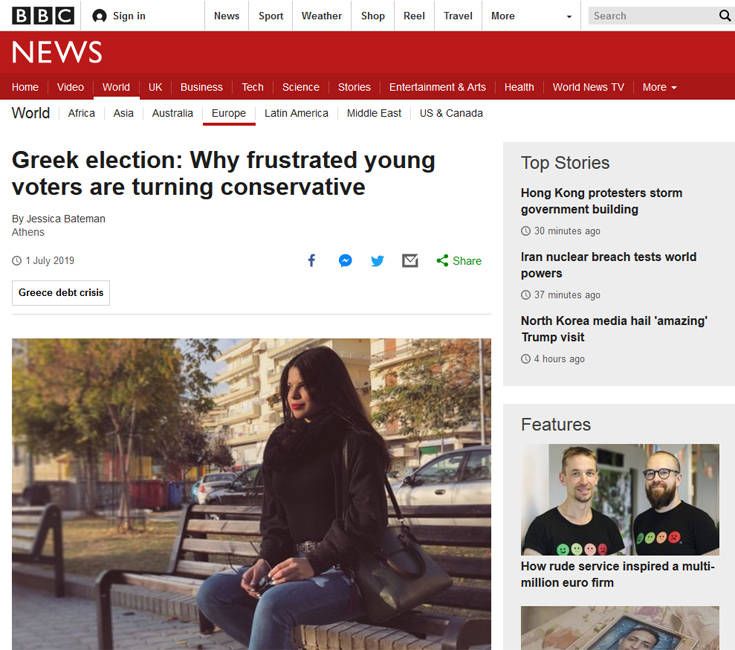Screen dimensions: 735x650
Task: Expand the red nav More menu
Action: pyautogui.click(x=659, y=87)
